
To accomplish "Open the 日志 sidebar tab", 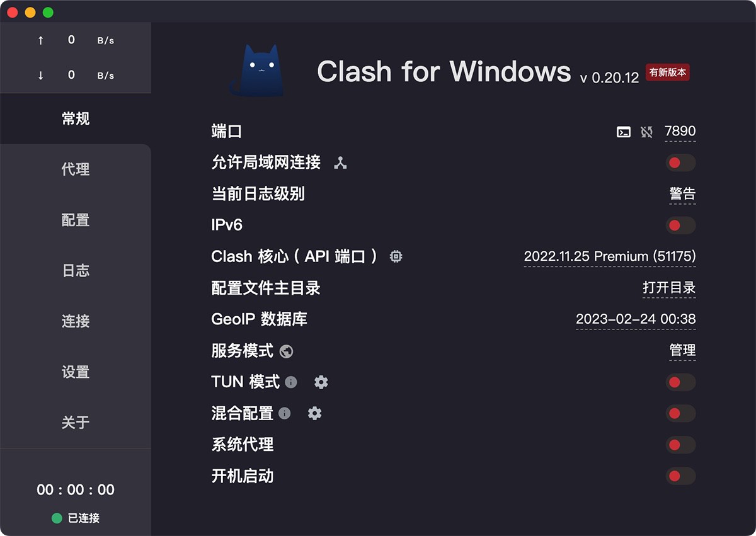I will 76,271.
